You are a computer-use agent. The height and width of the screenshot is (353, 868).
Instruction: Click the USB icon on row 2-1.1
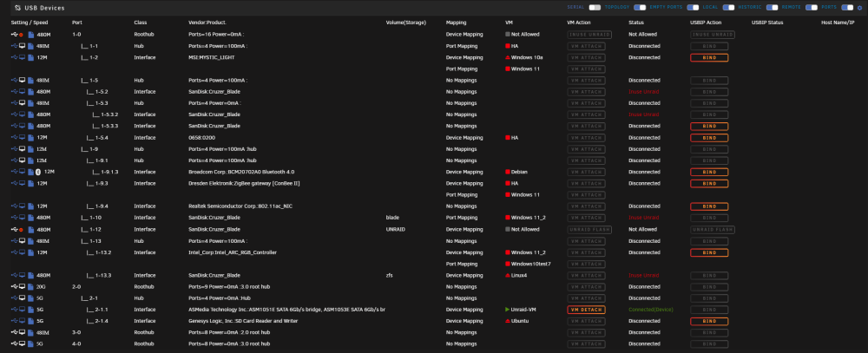pos(14,310)
